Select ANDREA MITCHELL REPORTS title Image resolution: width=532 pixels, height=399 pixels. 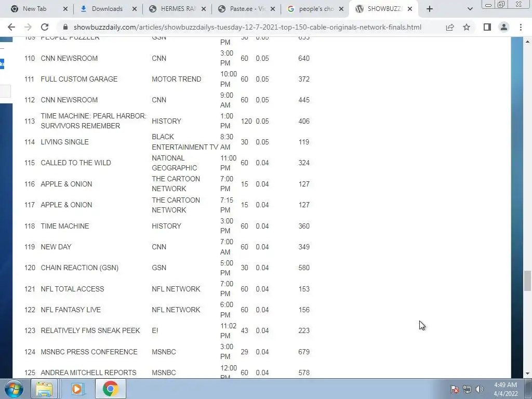(88, 373)
